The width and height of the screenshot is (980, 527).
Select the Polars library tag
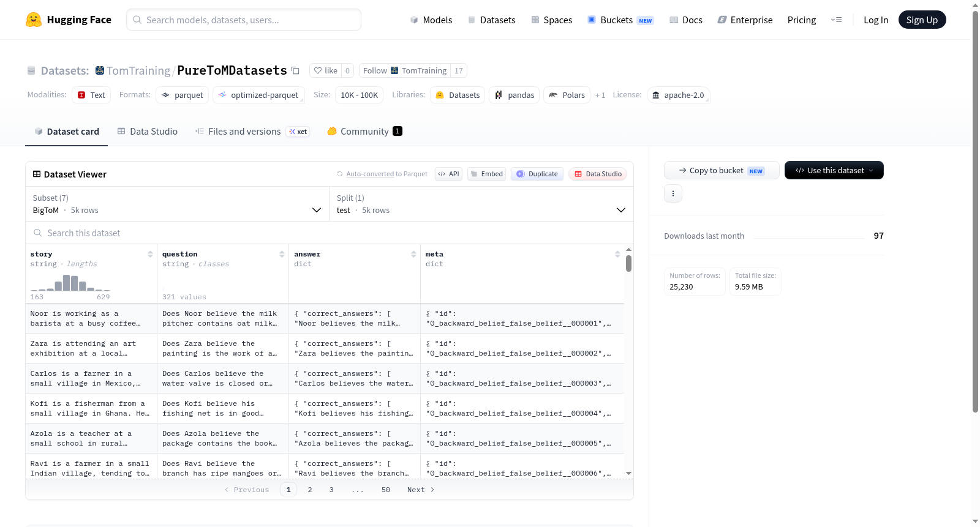(567, 95)
